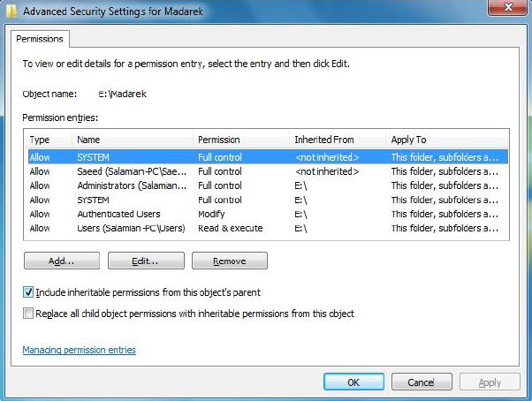
Task: Confirm with the OK button
Action: click(x=353, y=382)
